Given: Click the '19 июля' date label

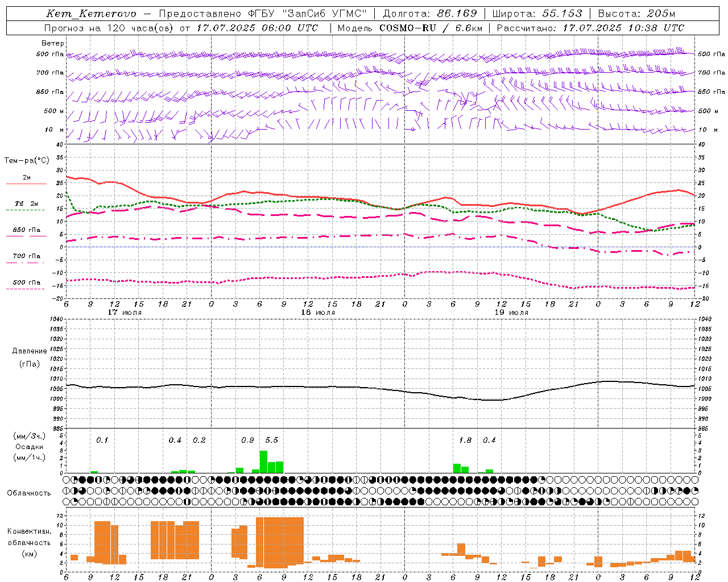Looking at the screenshot, I should click(511, 313).
